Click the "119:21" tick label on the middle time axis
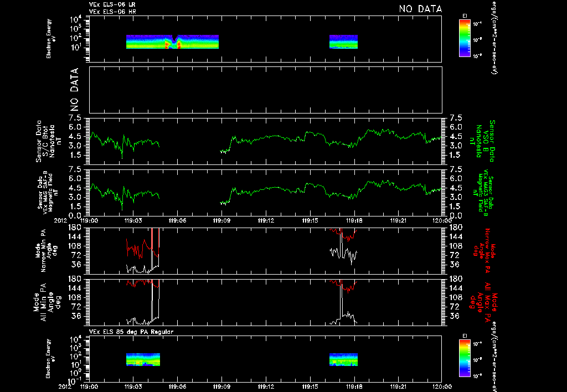This screenshot has width=567, height=392. pos(398,220)
